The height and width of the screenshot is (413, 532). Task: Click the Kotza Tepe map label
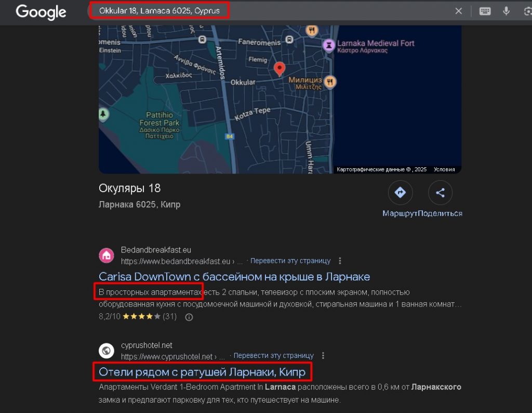252,114
